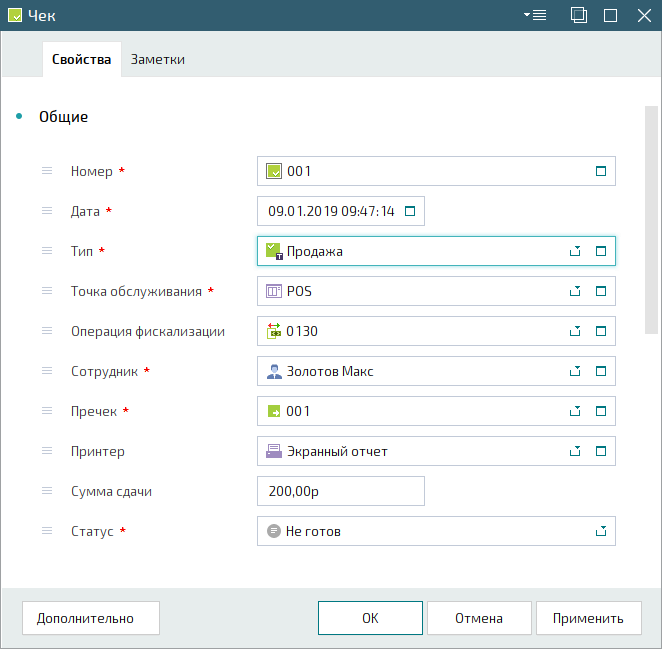Click the square button in Тип field
The width and height of the screenshot is (662, 649).
click(601, 251)
